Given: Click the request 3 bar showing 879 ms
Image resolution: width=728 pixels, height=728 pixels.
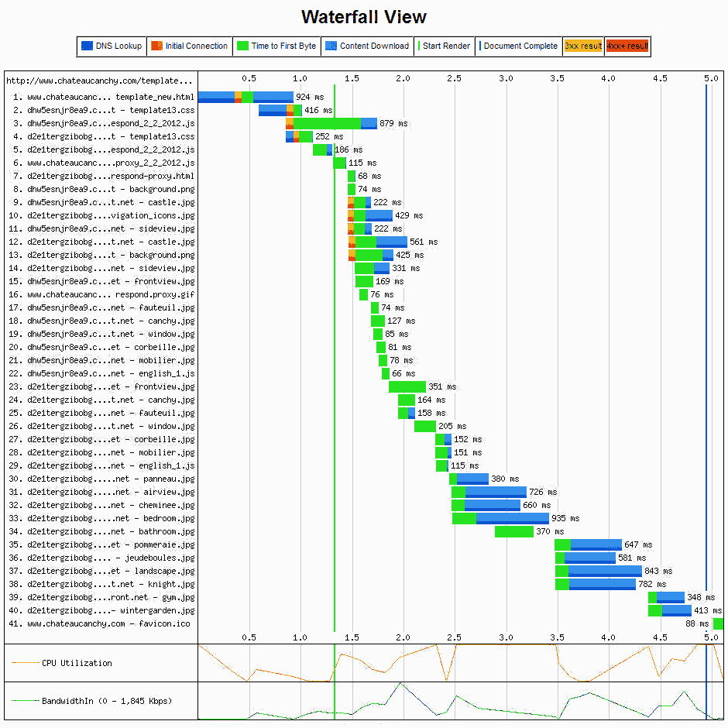Looking at the screenshot, I should click(x=331, y=123).
